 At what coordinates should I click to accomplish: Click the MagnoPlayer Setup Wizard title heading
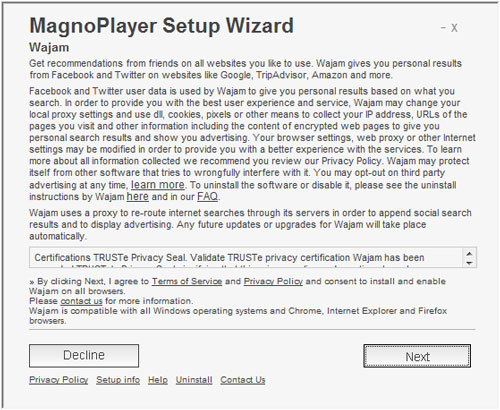coord(162,26)
